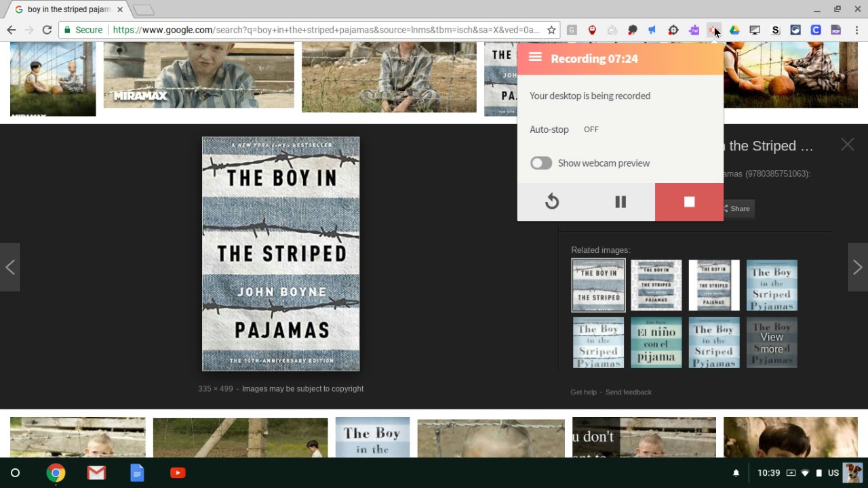Share the selected image
The image size is (868, 488).
(x=738, y=209)
